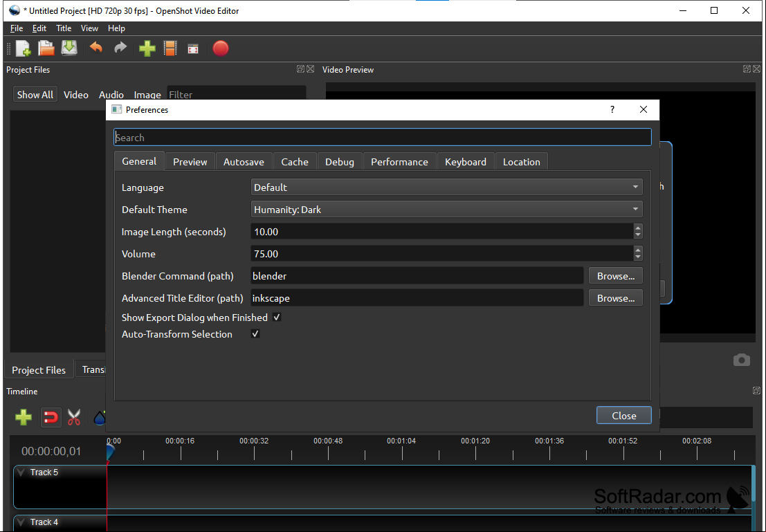This screenshot has height=532, width=766.
Task: Increase Volume with up arrow
Action: coord(637,250)
